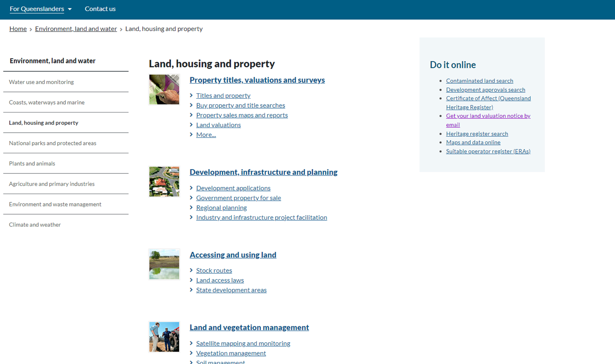Navigate to Home via breadcrumb
Image resolution: width=615 pixels, height=364 pixels.
[18, 29]
